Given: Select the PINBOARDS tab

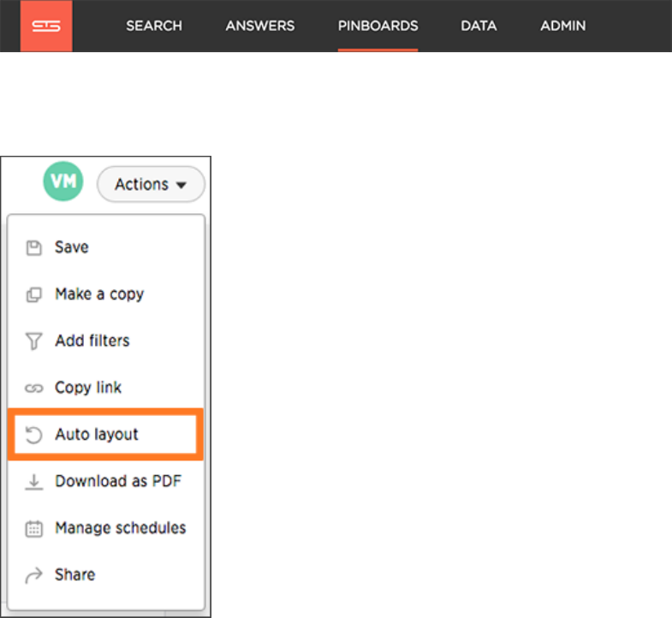Looking at the screenshot, I should coord(378,26).
